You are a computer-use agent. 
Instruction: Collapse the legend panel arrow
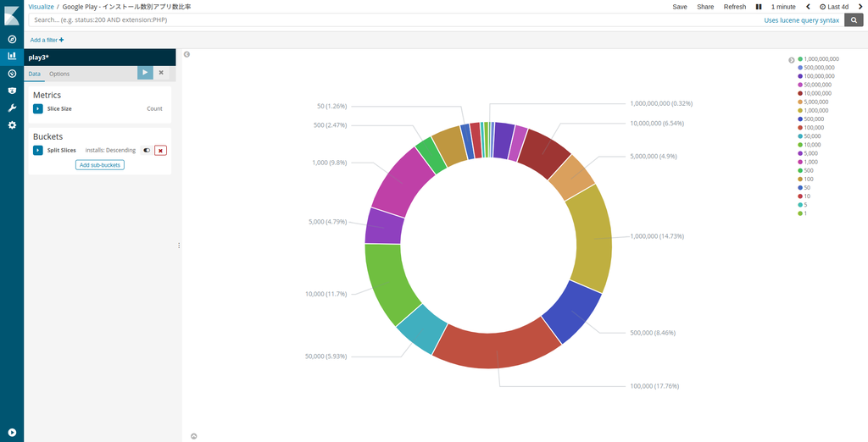792,60
